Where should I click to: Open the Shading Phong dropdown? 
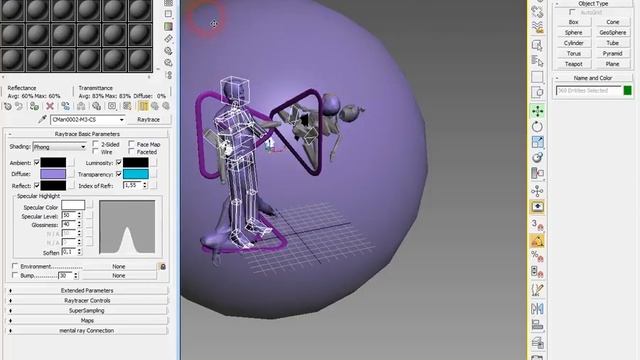point(60,147)
